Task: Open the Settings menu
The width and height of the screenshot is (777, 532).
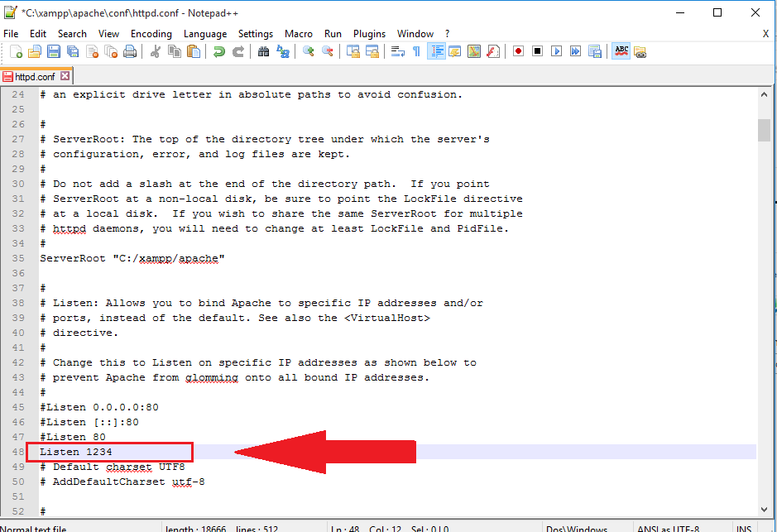Action: coord(256,34)
